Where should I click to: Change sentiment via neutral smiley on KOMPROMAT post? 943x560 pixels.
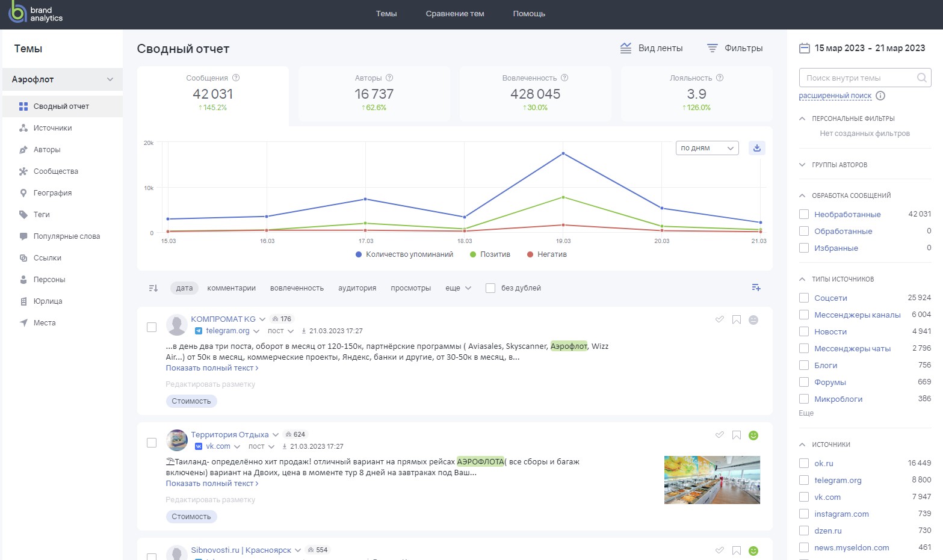click(753, 319)
